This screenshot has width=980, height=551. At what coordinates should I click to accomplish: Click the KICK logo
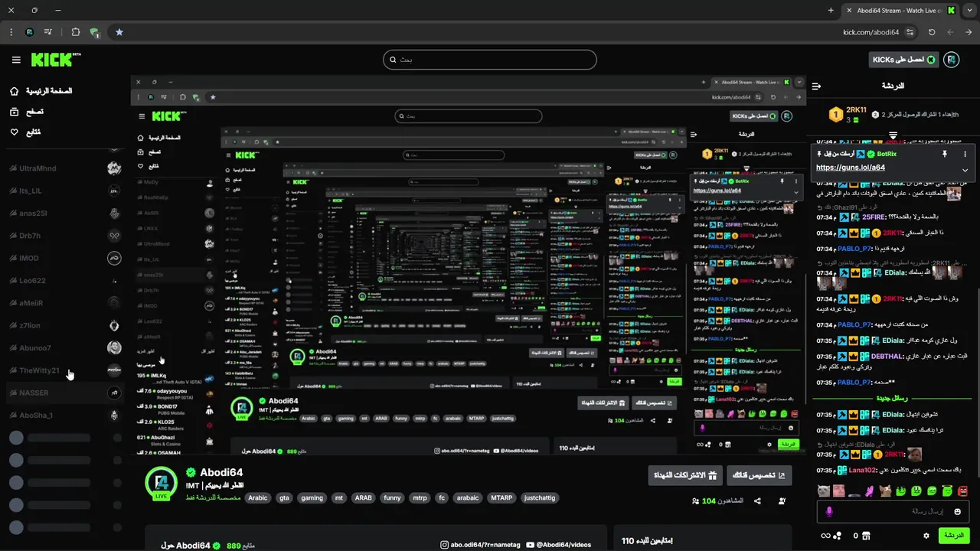pyautogui.click(x=55, y=60)
